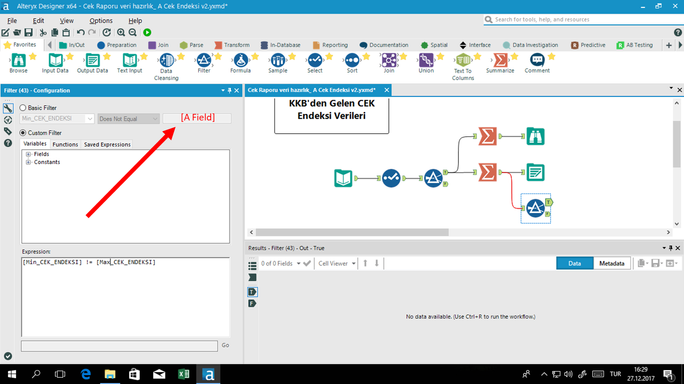Click the Browse tool binoculars on canvas
The height and width of the screenshot is (384, 684).
(x=535, y=136)
